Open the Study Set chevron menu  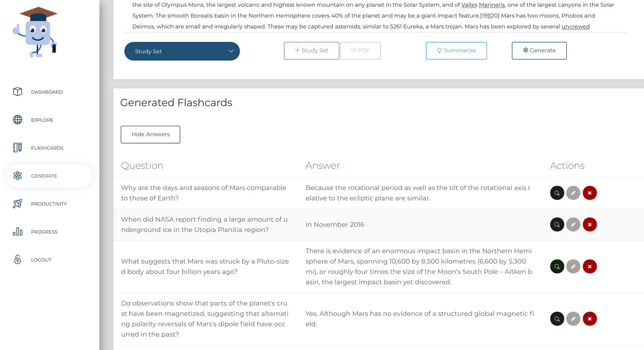(x=231, y=51)
